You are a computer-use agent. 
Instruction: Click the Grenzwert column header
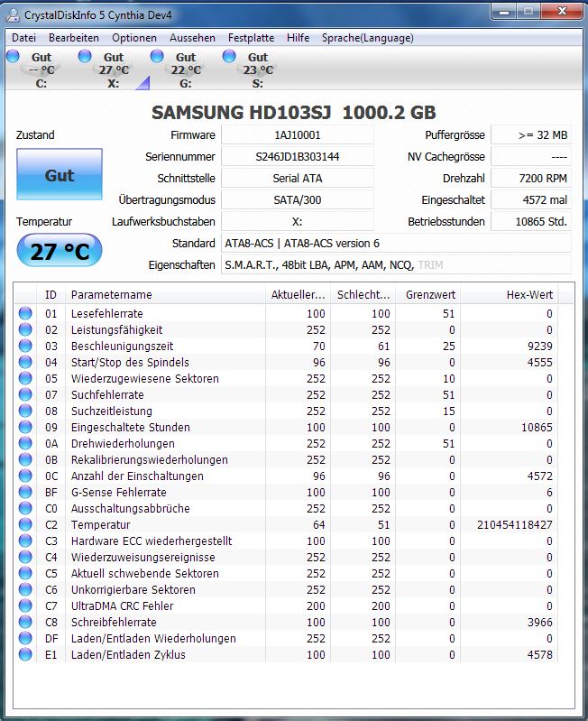point(428,294)
